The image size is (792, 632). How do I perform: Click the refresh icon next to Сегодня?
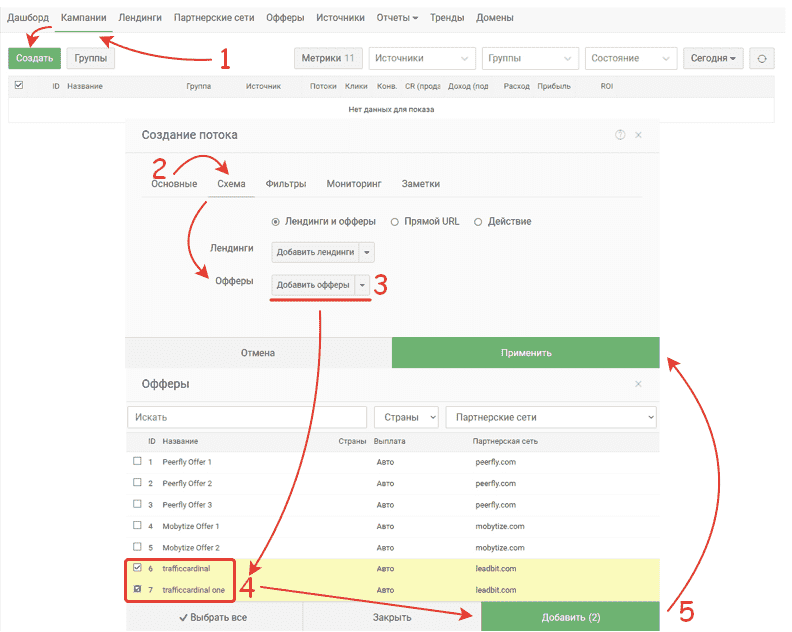[x=762, y=59]
